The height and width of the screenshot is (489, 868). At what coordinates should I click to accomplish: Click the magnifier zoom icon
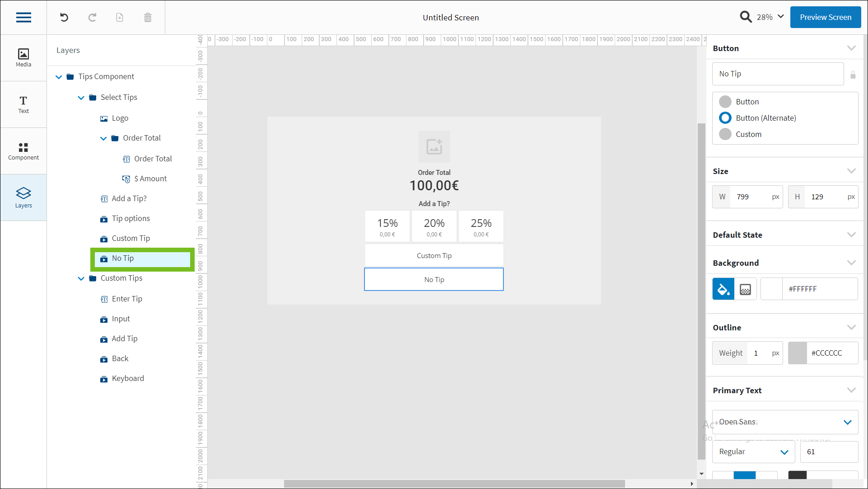[746, 17]
